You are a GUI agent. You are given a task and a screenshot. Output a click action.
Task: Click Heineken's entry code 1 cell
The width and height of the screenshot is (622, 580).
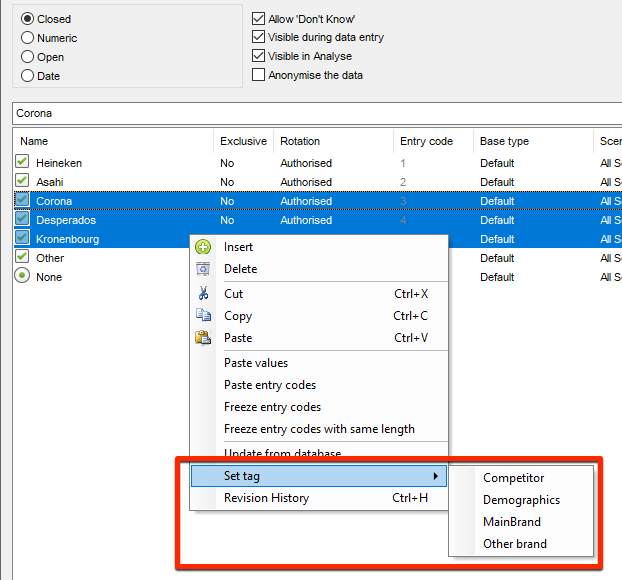point(403,163)
